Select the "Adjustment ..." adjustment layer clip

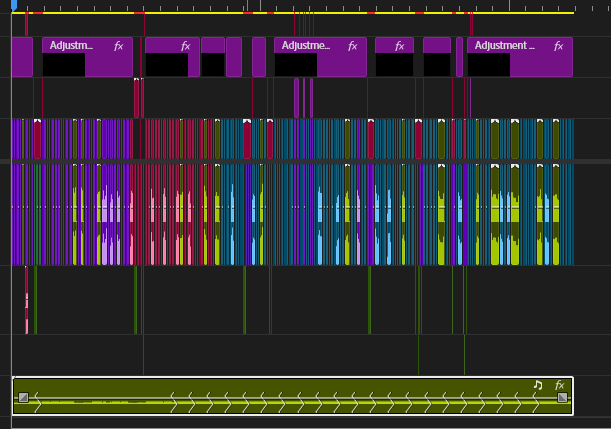tap(520, 57)
